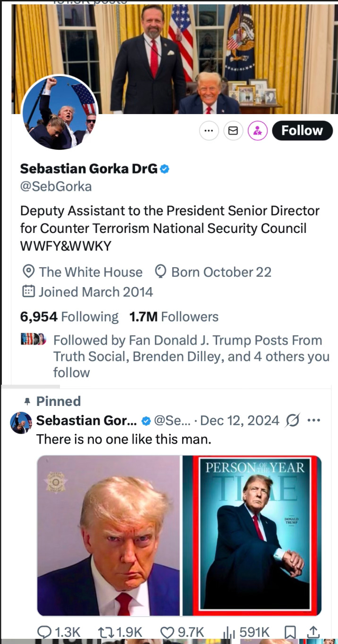
Task: Open the 6,954 Following list
Action: [x=69, y=317]
